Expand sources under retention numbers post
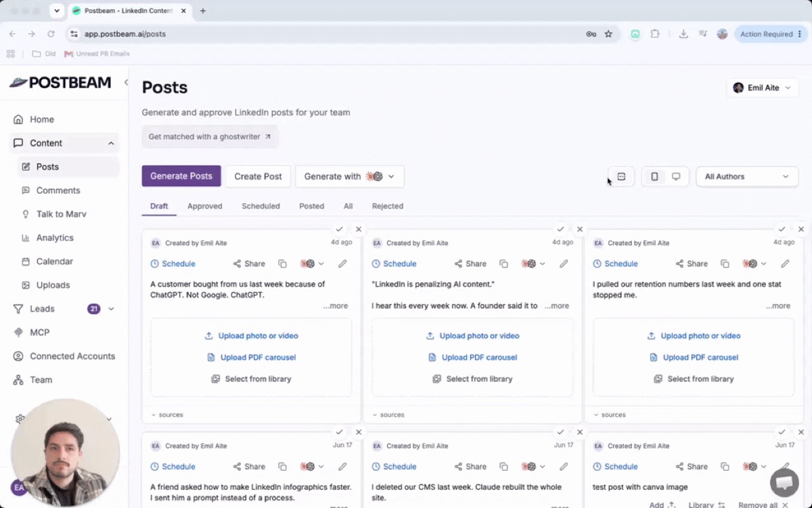Screen dimensions: 812x508 coord(609,415)
